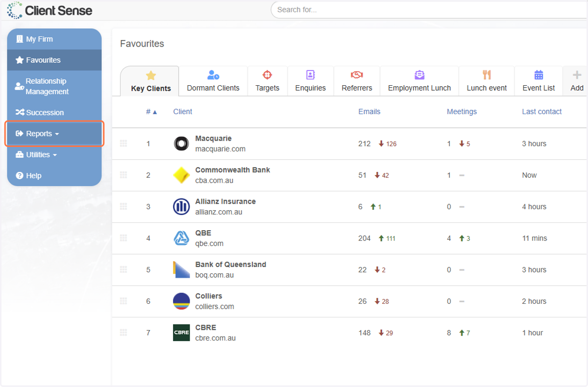588x387 pixels.
Task: Open the Macquarie client link
Action: 213,139
